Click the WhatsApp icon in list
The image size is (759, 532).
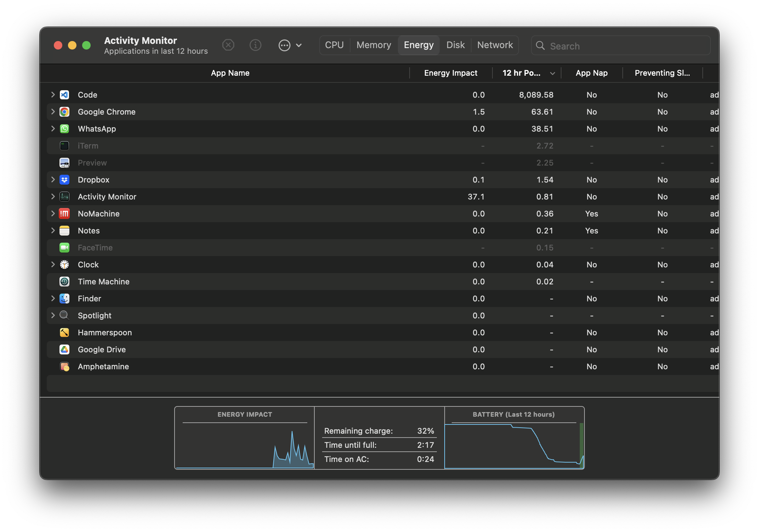tap(64, 129)
